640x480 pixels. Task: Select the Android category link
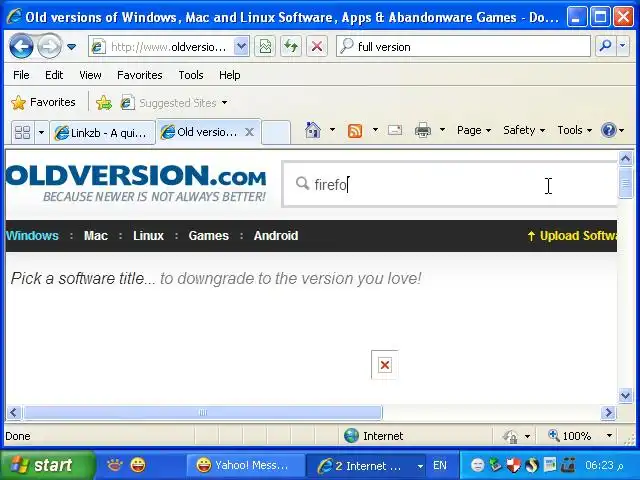(x=276, y=236)
